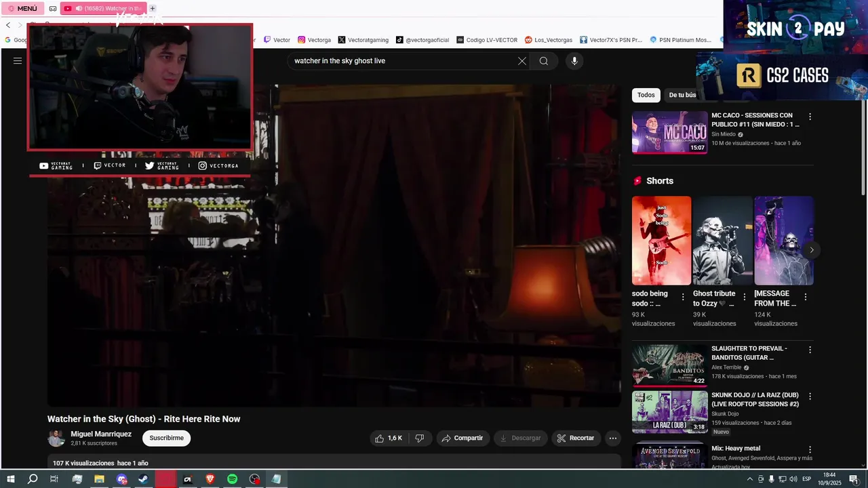Open the Alex Terrible channel link
This screenshot has height=488, width=868.
click(x=726, y=367)
